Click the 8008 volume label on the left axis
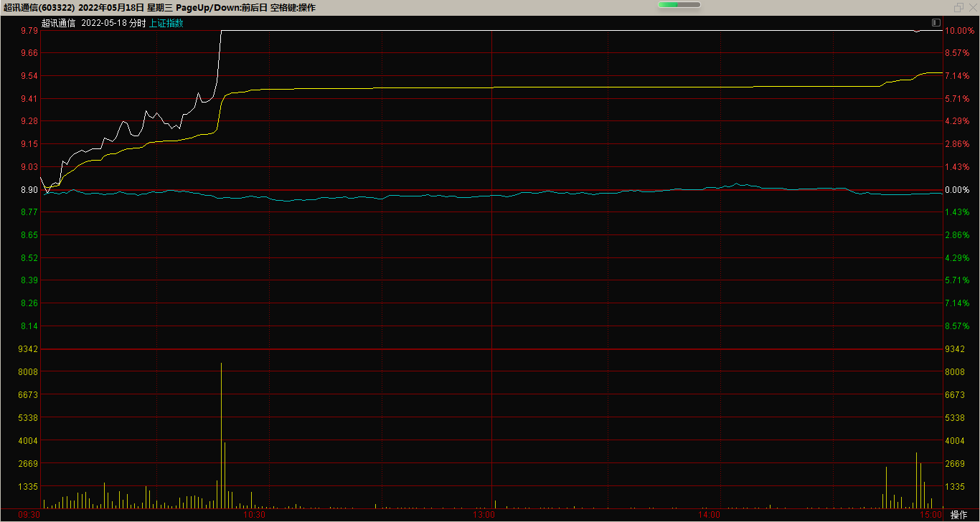This screenshot has width=980, height=522. pos(29,372)
